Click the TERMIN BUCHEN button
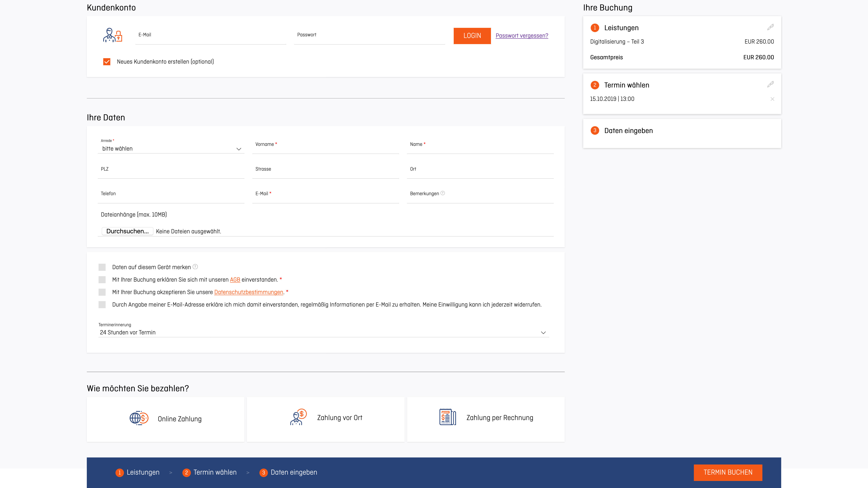This screenshot has height=488, width=868. 728,472
